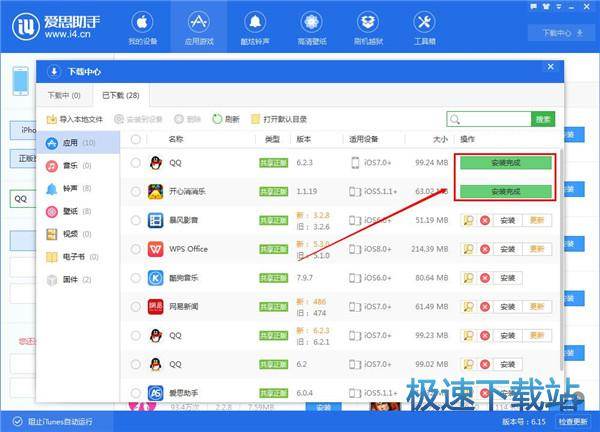The width and height of the screenshot is (600, 432).
Task: Click 安装 in the WPS Office row
Action: [x=508, y=249]
